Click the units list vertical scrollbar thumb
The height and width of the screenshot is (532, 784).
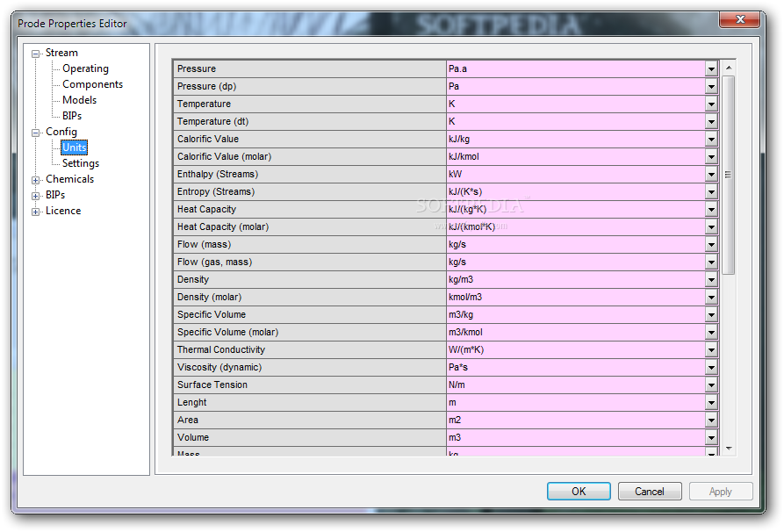(729, 175)
